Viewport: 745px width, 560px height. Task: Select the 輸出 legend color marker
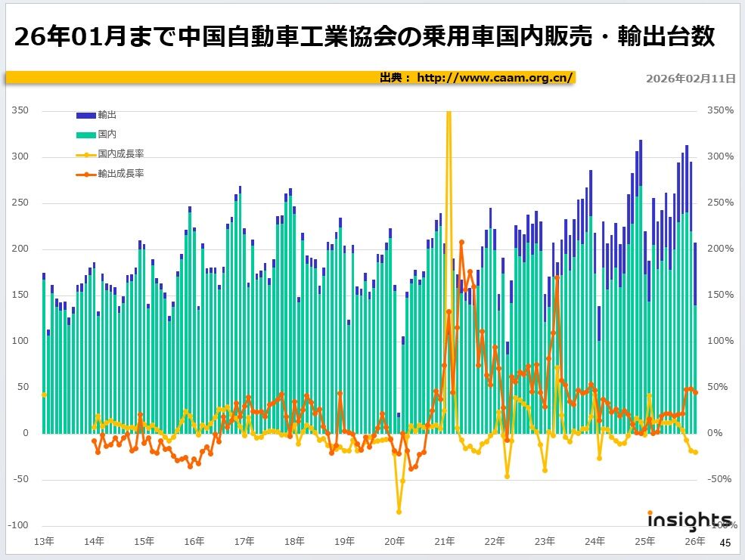coord(85,115)
